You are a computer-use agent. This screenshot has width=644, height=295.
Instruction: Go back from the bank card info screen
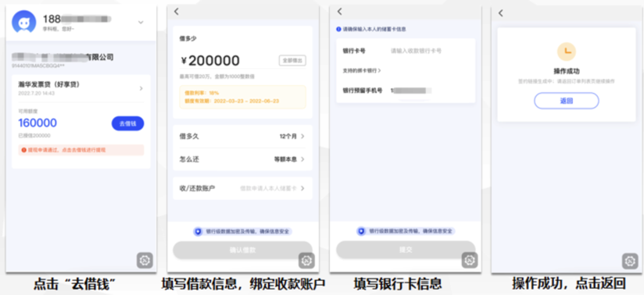pos(340,12)
